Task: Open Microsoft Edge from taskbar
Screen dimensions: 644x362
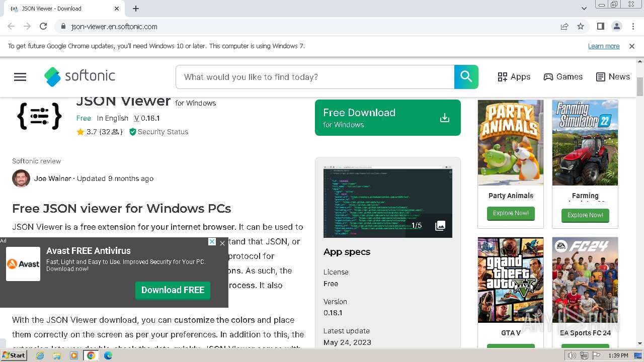Action: [108, 355]
